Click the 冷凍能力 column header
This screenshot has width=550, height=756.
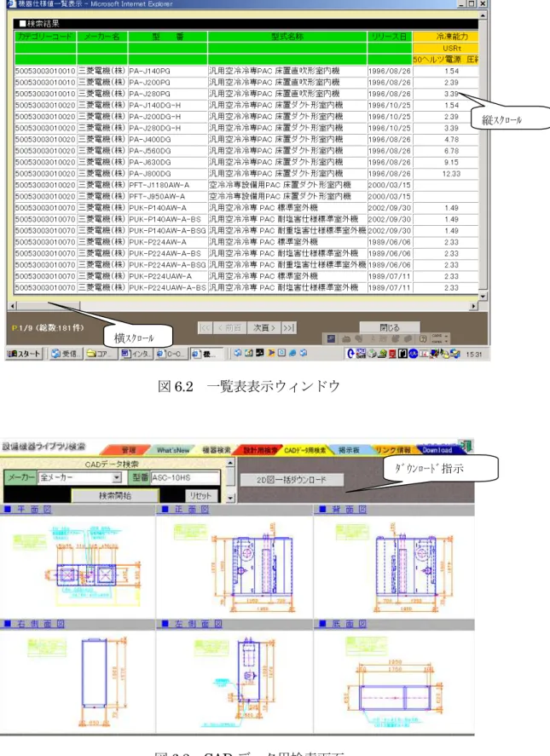(446, 37)
